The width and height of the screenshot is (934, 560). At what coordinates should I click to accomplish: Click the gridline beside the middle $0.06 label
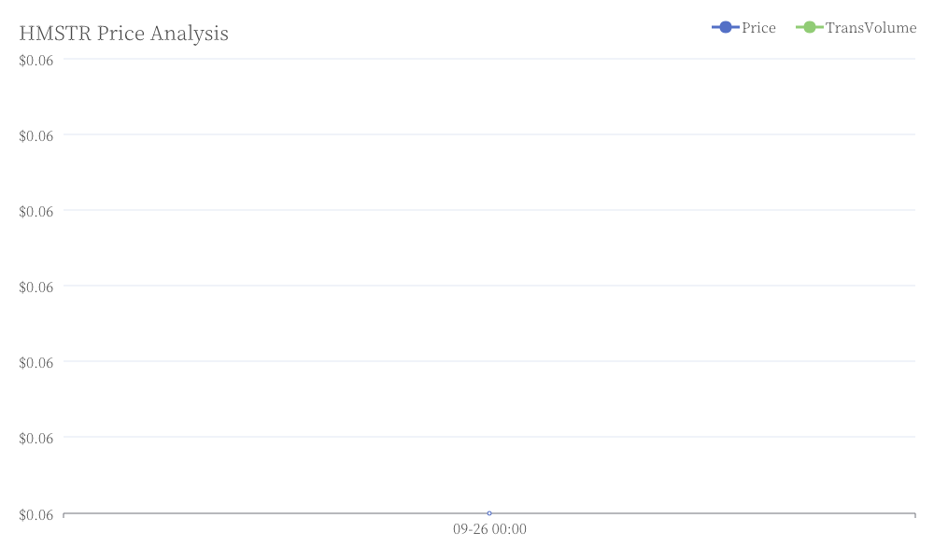point(489,286)
